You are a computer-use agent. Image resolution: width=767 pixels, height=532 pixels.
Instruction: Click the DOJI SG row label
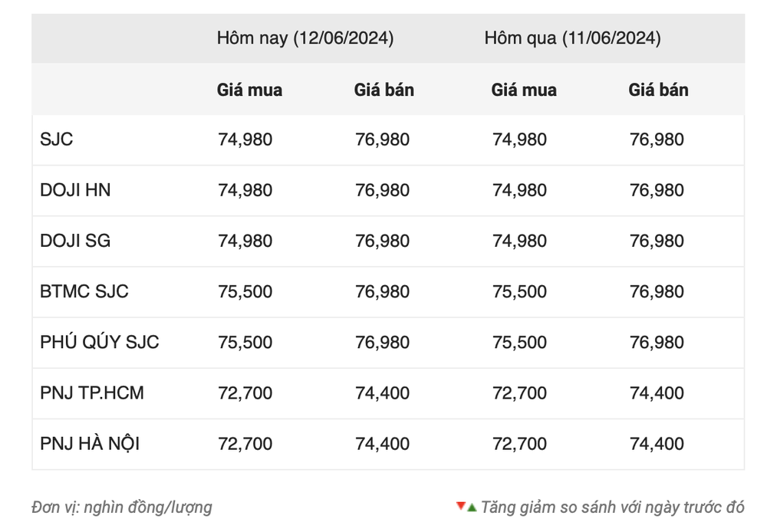tap(75, 241)
